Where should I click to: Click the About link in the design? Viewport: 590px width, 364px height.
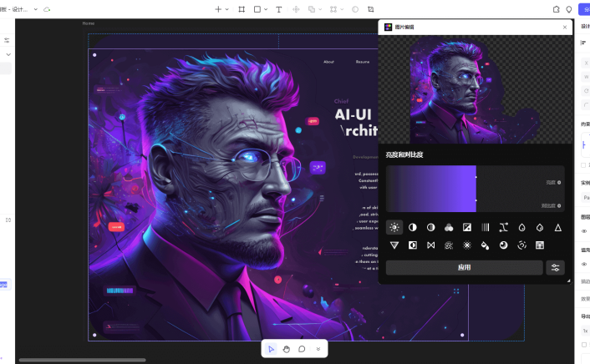coord(328,62)
